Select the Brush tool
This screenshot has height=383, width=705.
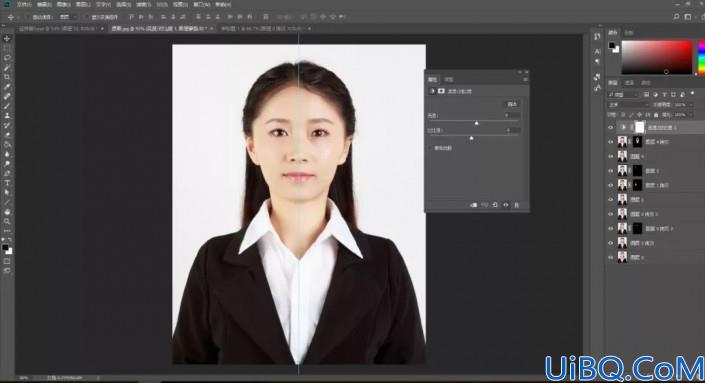(7, 106)
